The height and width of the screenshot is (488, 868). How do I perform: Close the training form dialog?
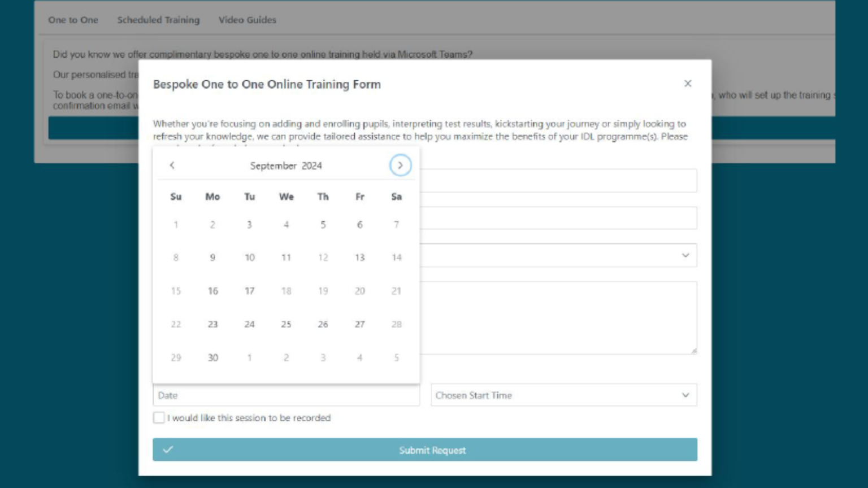688,84
